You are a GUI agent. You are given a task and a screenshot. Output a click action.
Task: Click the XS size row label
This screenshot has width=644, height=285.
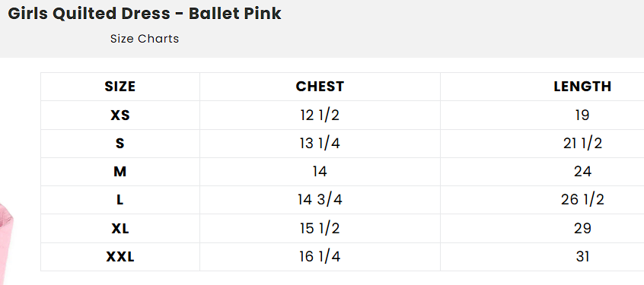click(120, 116)
